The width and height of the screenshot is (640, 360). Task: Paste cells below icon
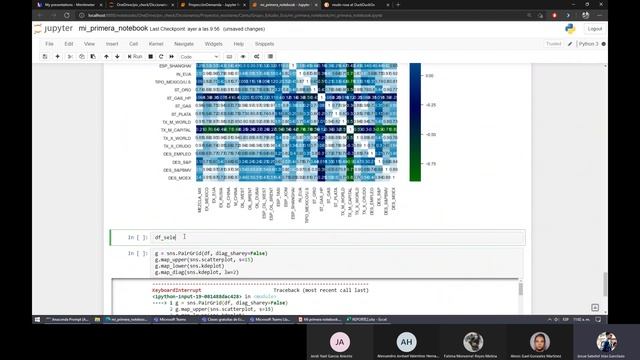coord(93,57)
